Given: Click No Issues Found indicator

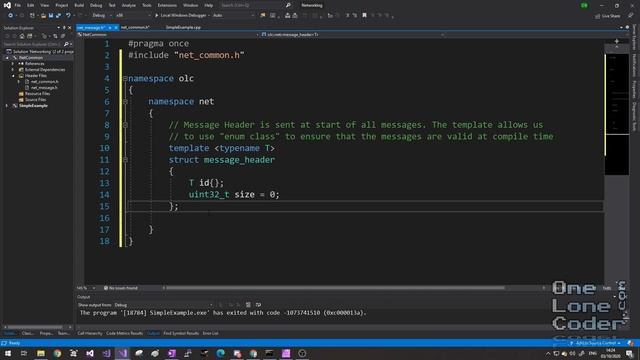Looking at the screenshot, I should (121, 288).
